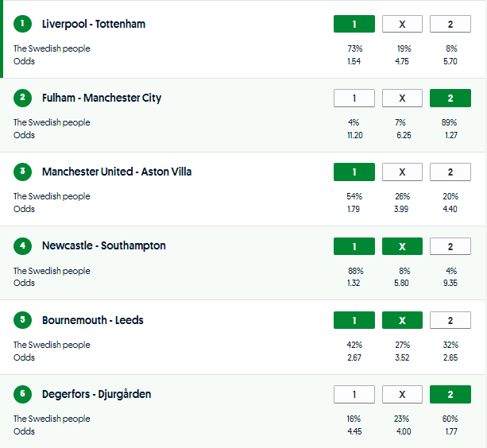Image resolution: width=487 pixels, height=448 pixels.
Task: Click the number 1 match badge
Action: click(23, 24)
